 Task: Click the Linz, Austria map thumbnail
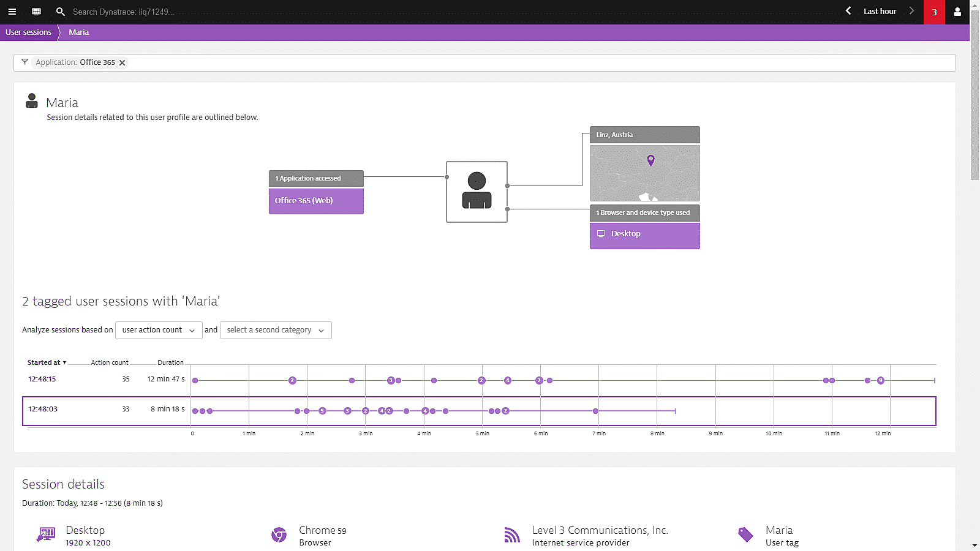644,173
